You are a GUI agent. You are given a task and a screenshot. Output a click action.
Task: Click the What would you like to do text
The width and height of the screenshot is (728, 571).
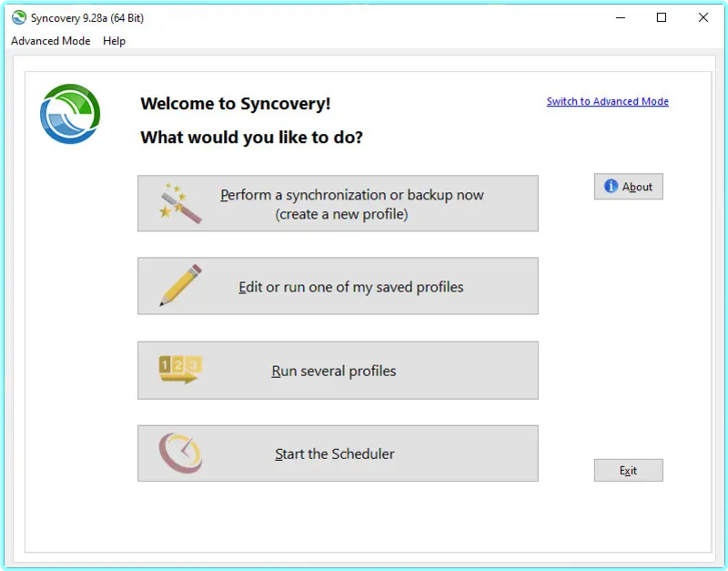[252, 138]
